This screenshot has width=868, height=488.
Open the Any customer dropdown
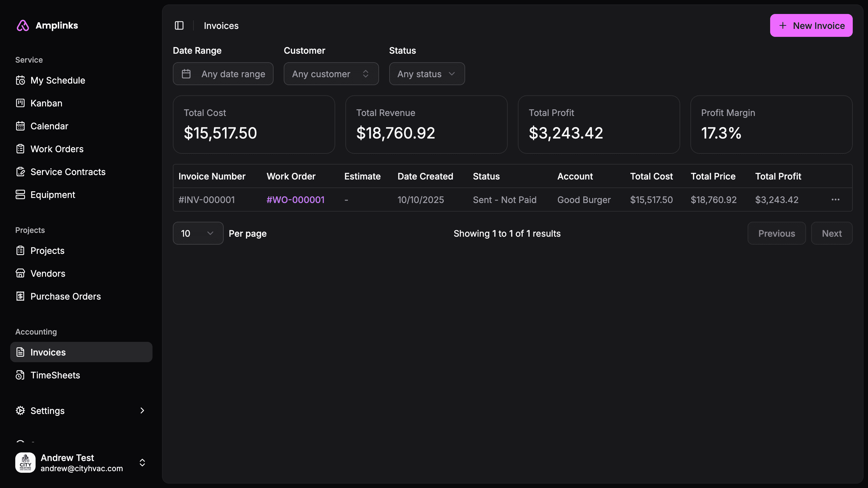(331, 74)
